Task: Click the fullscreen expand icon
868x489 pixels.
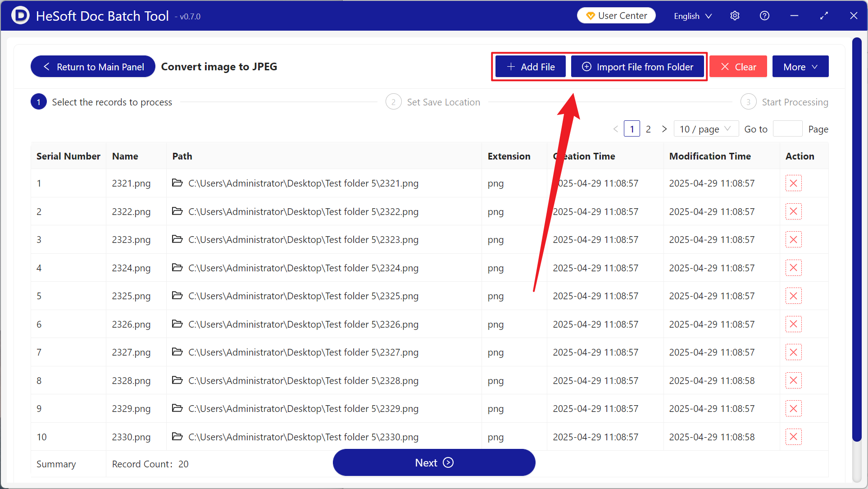Action: (824, 16)
